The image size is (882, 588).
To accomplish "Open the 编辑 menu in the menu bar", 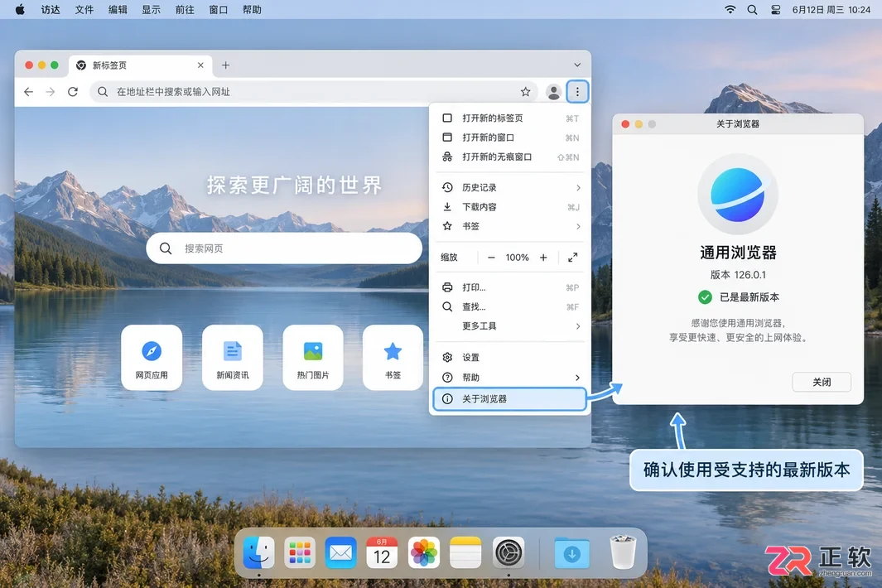I will [118, 10].
